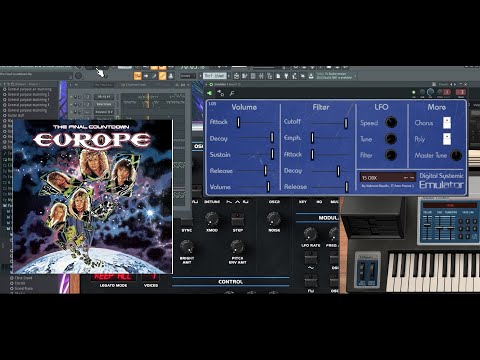Open the 15 OBX preset selector
480x360 pixels.
click(x=387, y=178)
